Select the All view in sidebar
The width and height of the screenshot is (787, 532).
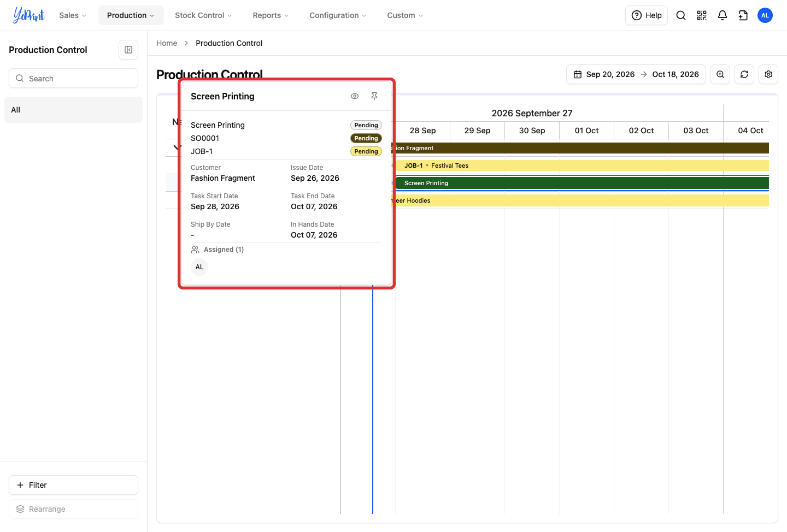[x=73, y=110]
